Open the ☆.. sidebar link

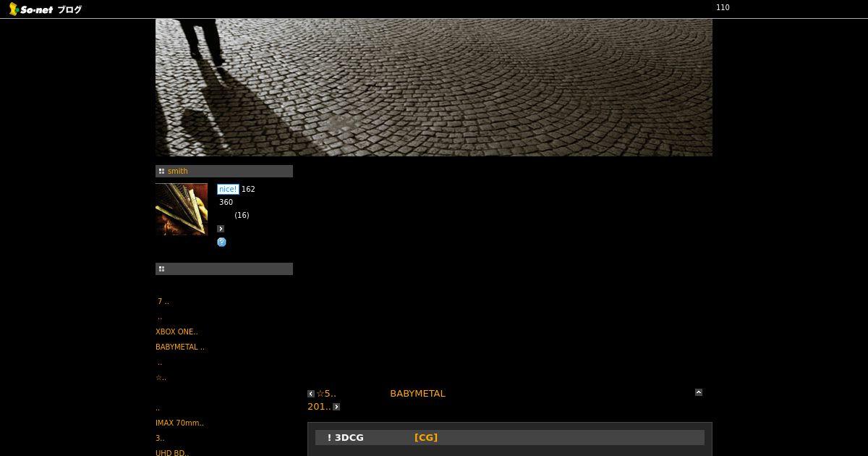(x=161, y=377)
